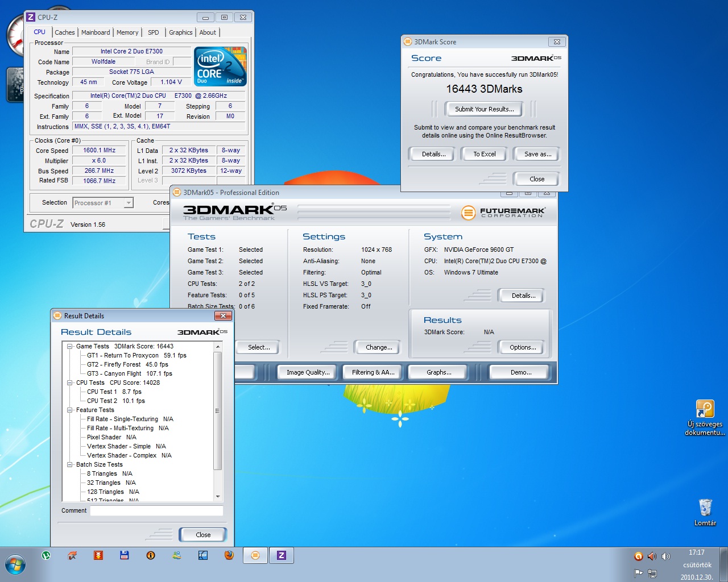728x582 pixels.
Task: Open the Start menu orb
Action: 15,565
